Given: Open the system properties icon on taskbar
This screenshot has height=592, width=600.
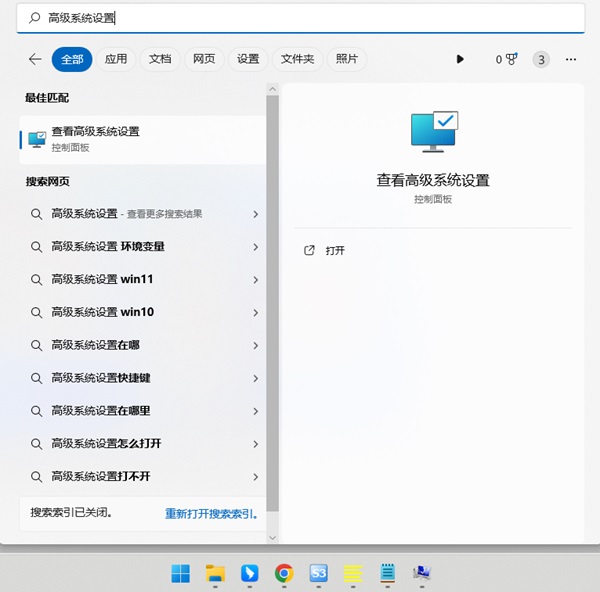Looking at the screenshot, I should [x=422, y=573].
